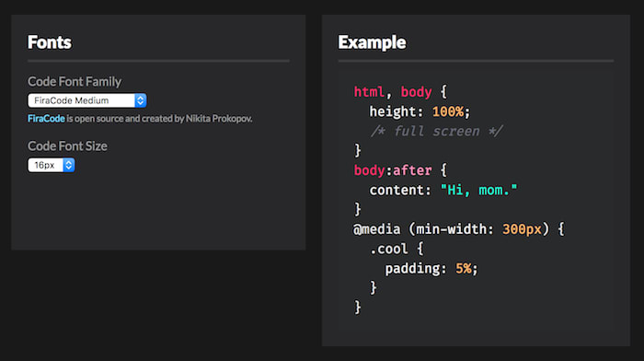Open the Code Font Family dropdown

[87, 100]
